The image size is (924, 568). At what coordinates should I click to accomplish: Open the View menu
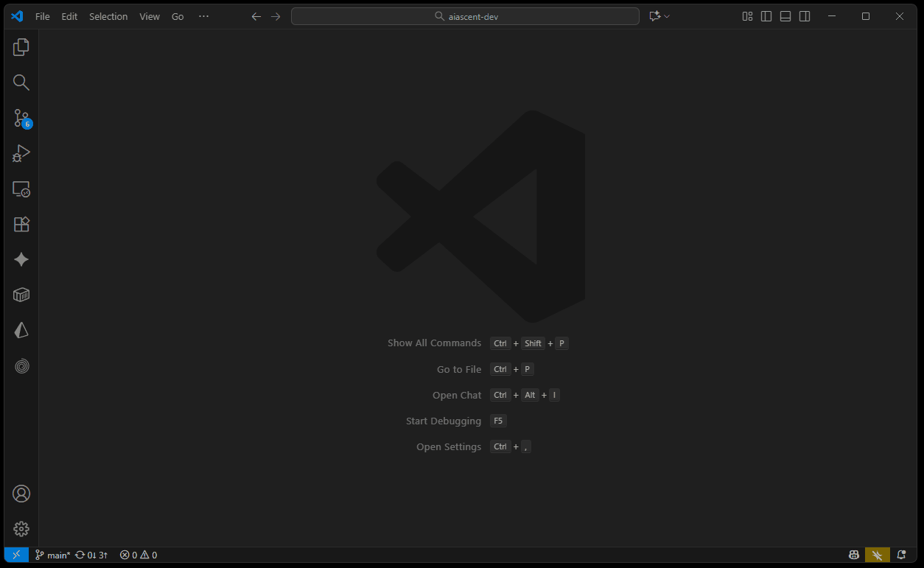(150, 16)
